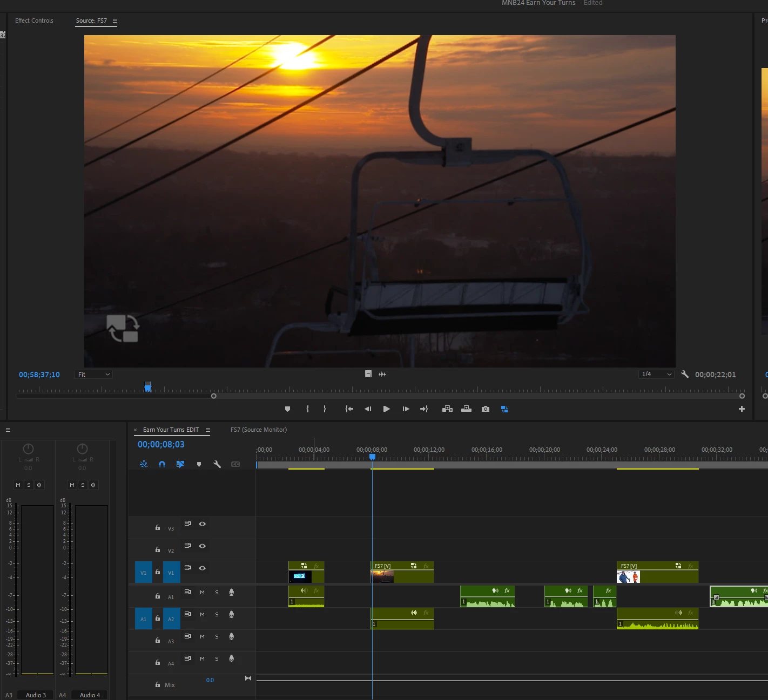This screenshot has width=768, height=700.
Task: Mark In point in Source monitor
Action: point(308,409)
